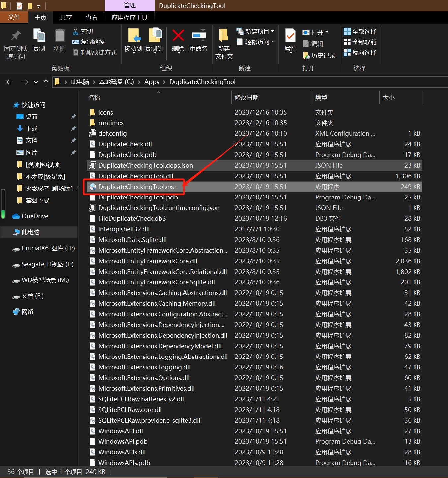Open the File (文件) tab
This screenshot has width=448, height=478.
14,17
